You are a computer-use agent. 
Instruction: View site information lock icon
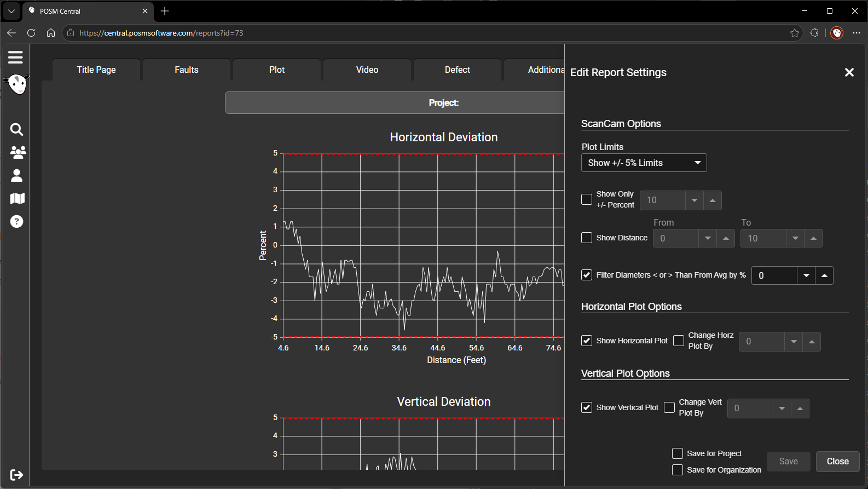coord(70,33)
